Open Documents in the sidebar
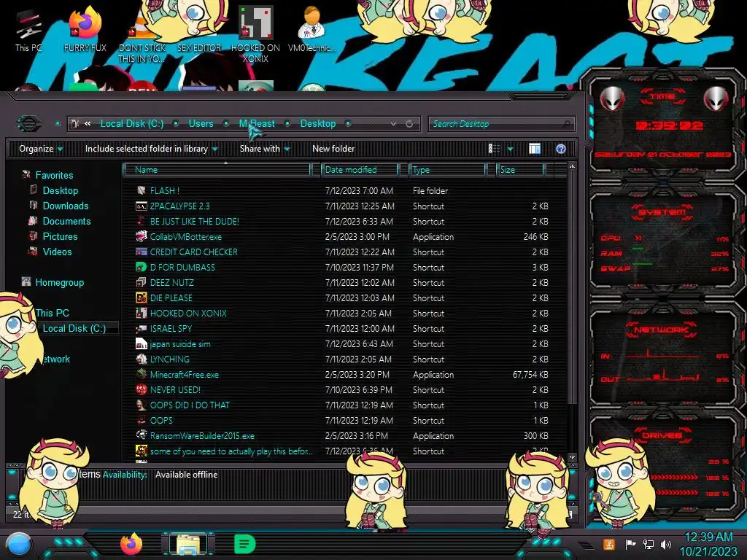 click(x=66, y=221)
